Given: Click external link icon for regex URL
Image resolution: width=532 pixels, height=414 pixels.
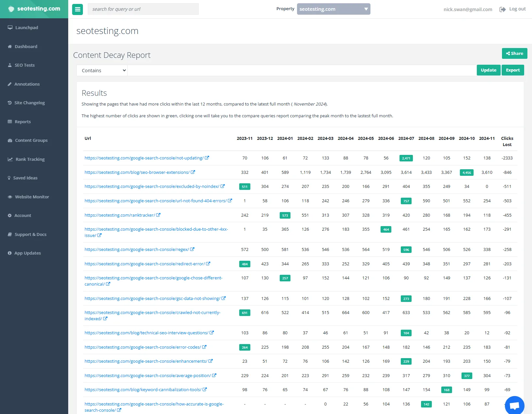Looking at the screenshot, I should point(192,249).
